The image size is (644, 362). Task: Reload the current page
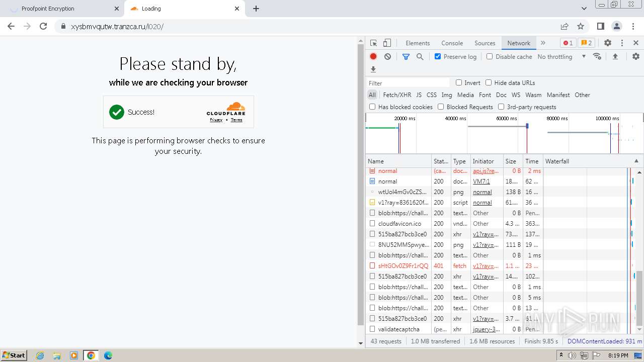pos(43,27)
